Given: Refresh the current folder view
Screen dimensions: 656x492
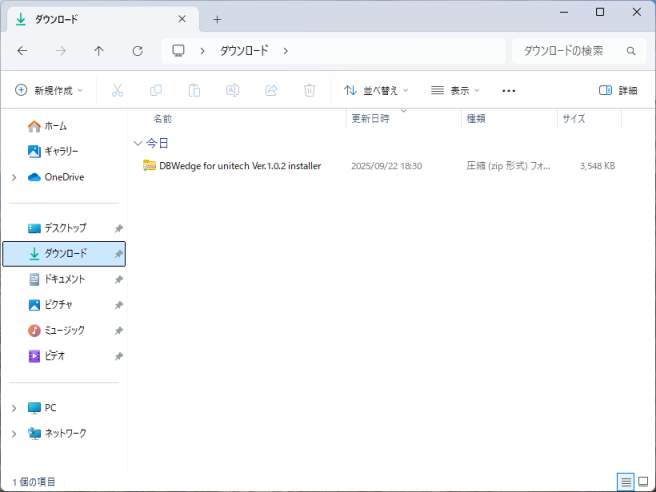Looking at the screenshot, I should [x=138, y=50].
